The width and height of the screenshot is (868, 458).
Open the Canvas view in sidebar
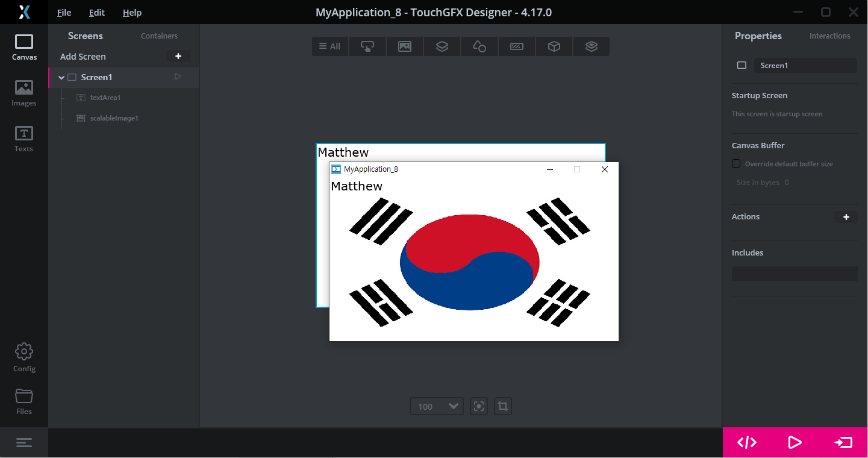[x=24, y=48]
